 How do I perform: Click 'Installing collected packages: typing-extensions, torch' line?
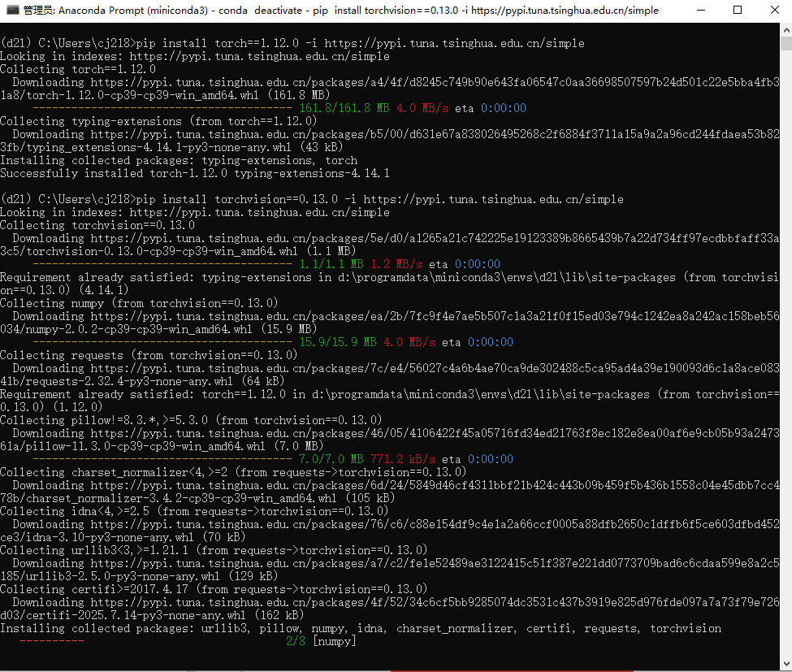tap(179, 161)
